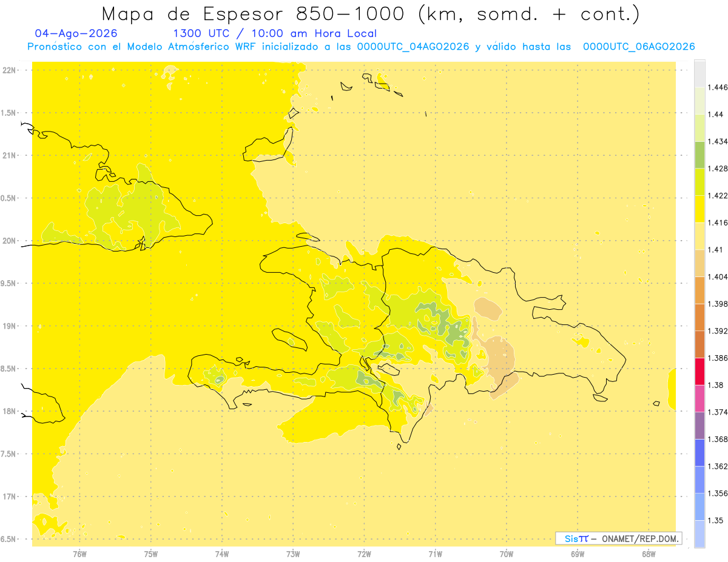The image size is (728, 562).
Task: Click the legend value "1.446"
Action: coord(718,87)
